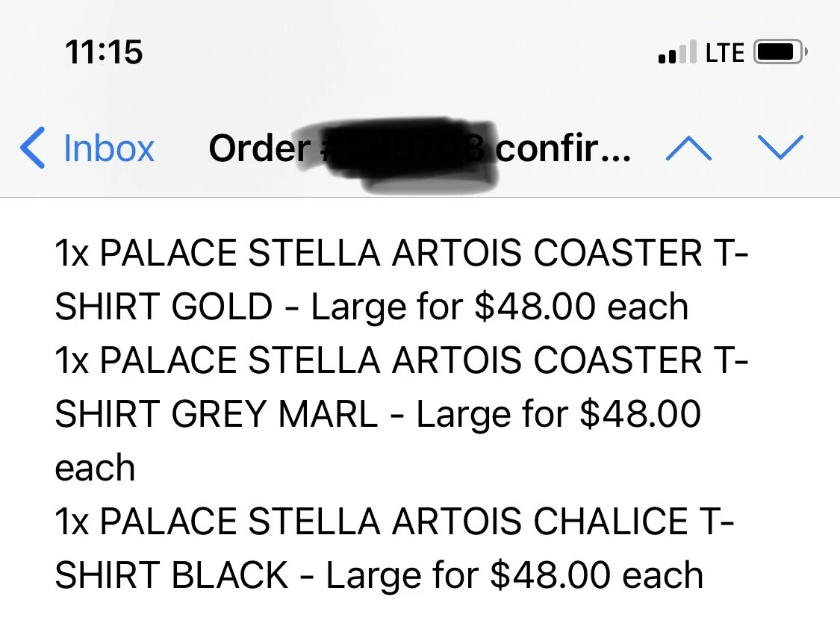Tap the $48.00 price for BLACK shirt
Viewport: 840px width, 632px height.
click(x=550, y=575)
